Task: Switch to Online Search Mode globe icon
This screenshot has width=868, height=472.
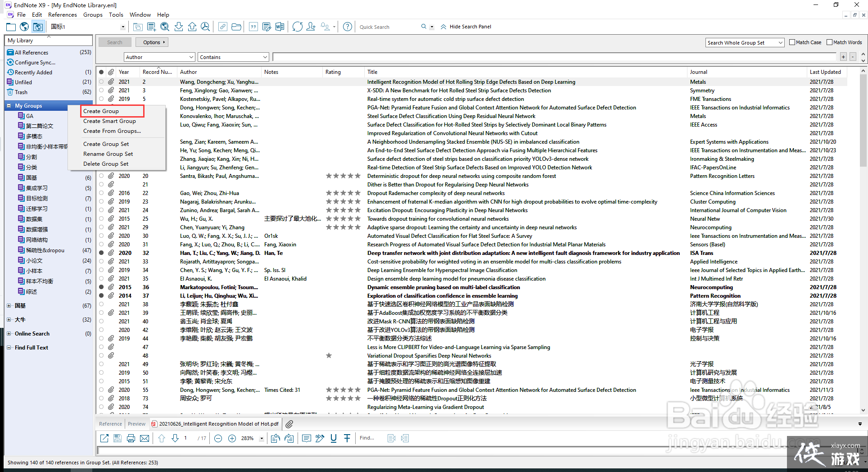Action: click(24, 27)
